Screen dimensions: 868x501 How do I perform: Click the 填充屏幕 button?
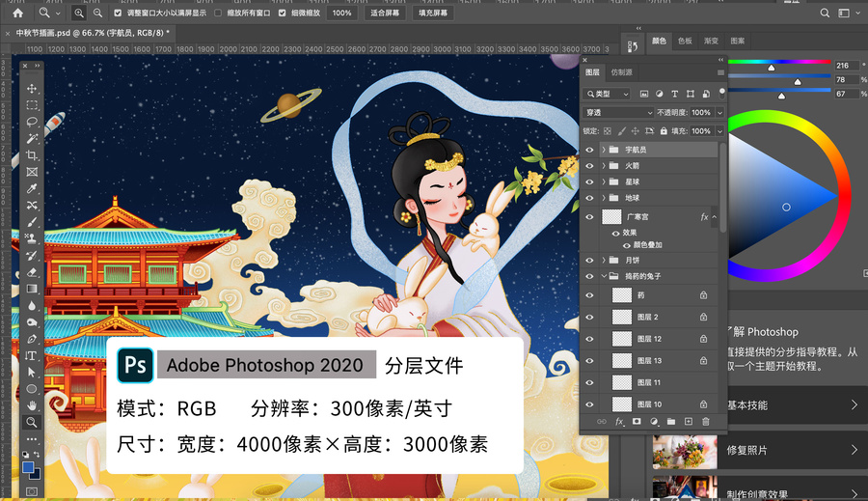433,13
